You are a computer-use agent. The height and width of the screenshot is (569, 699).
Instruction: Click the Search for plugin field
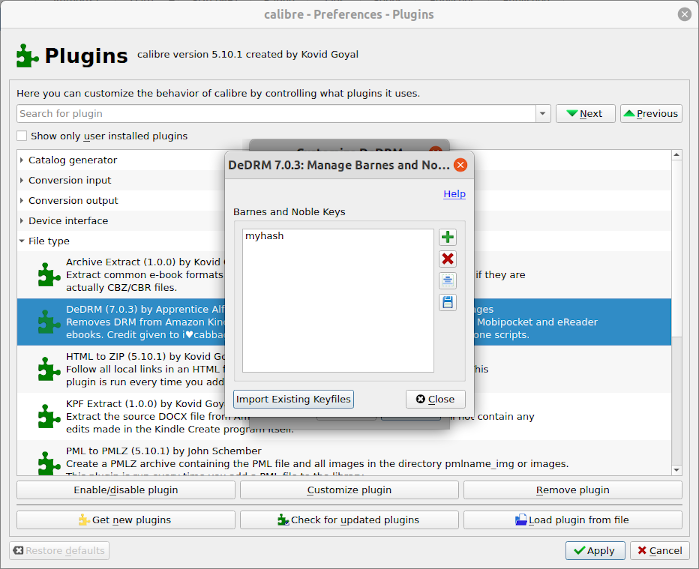click(x=276, y=114)
